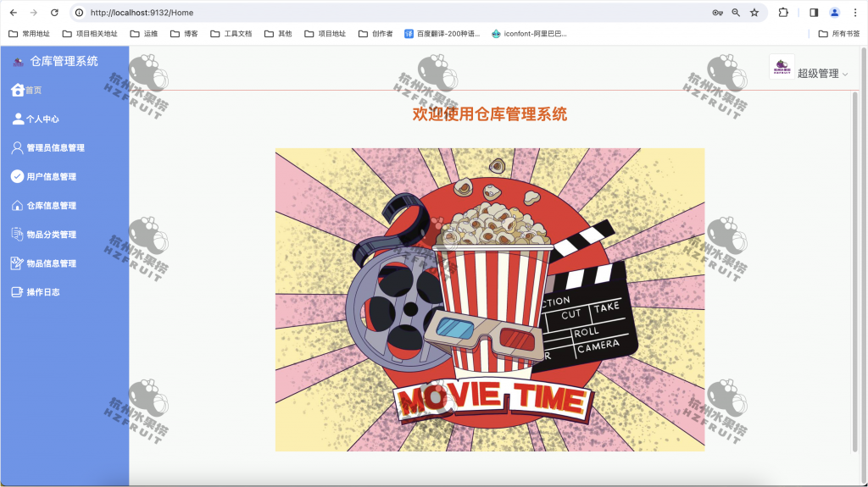The width and height of the screenshot is (868, 487).
Task: Open the browser extensions puzzle icon
Action: point(783,12)
